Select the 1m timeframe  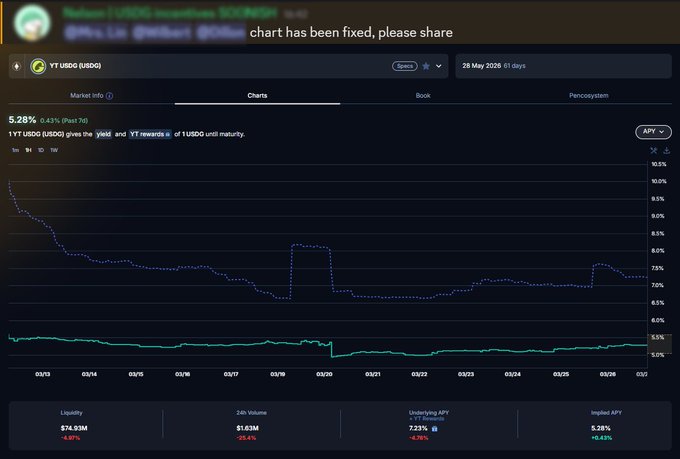(x=15, y=150)
